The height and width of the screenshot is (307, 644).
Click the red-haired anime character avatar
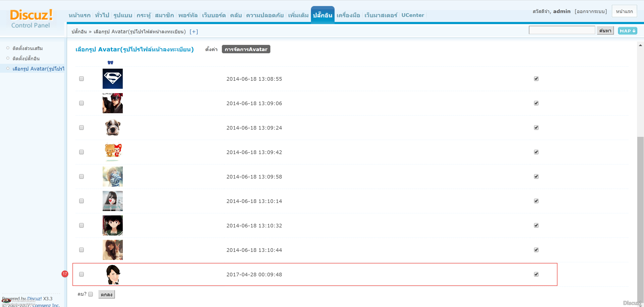(113, 103)
